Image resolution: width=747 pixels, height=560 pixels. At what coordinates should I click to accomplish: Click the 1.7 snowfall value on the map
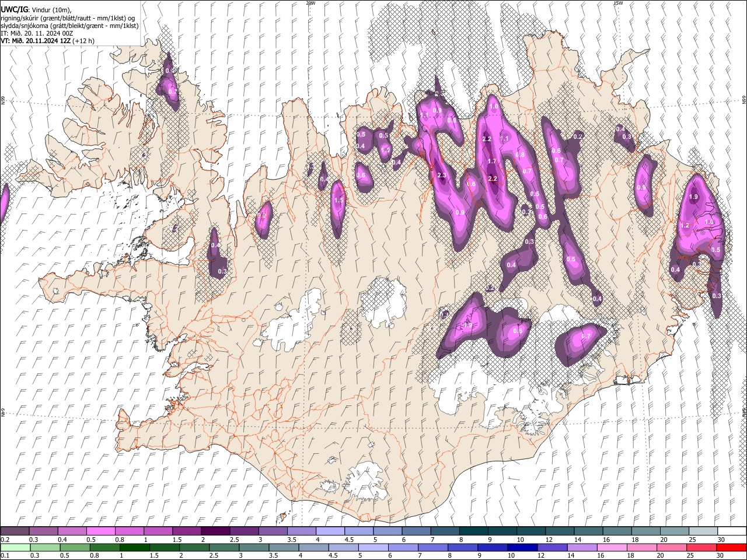point(492,162)
